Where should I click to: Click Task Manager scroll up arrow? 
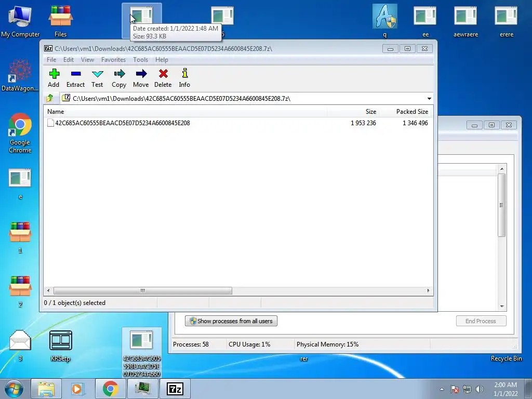tap(502, 169)
